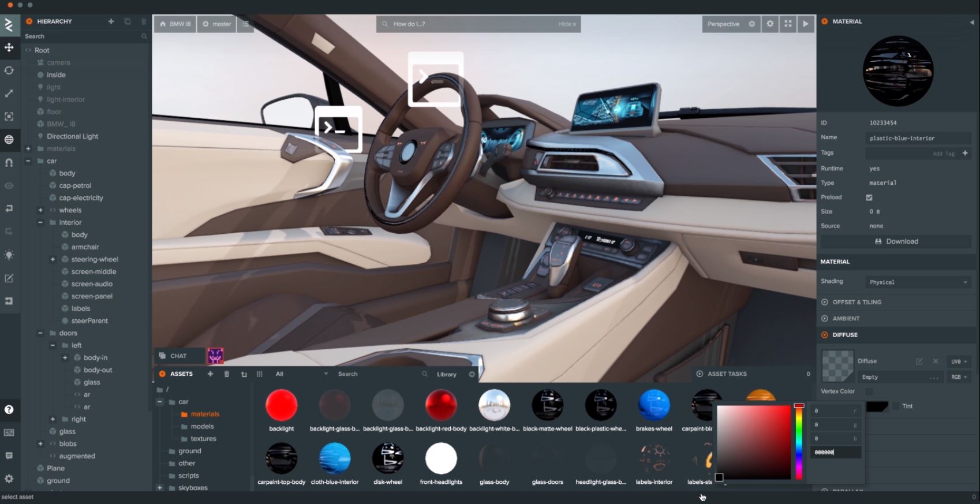Open the Chat panel
980x504 pixels.
pyautogui.click(x=179, y=356)
